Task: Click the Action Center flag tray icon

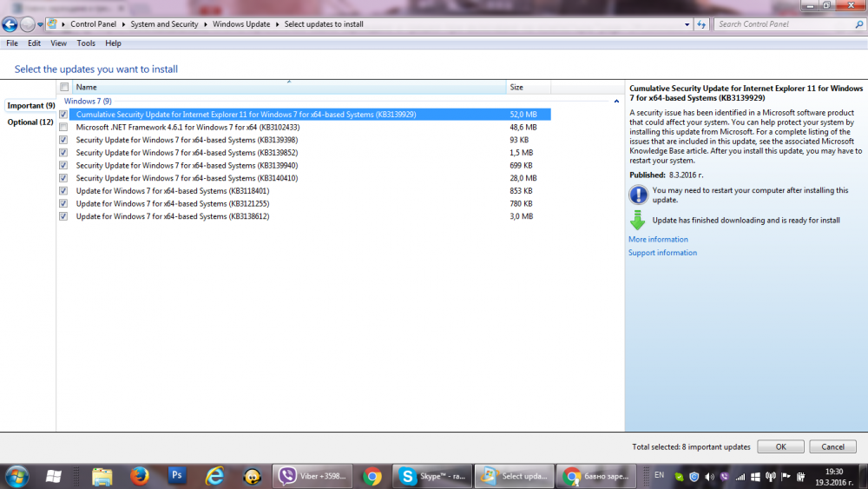Action: click(x=786, y=477)
